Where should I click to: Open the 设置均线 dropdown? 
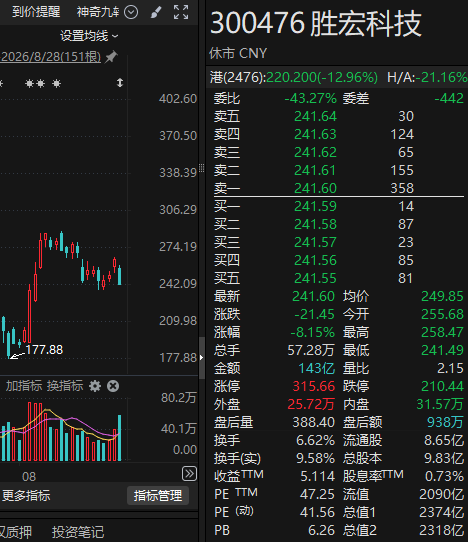pos(89,36)
